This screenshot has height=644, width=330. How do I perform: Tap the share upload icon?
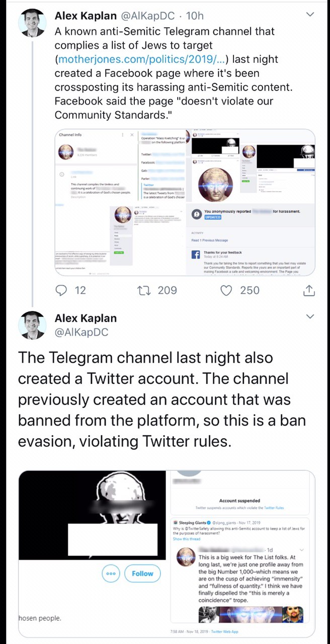(309, 290)
